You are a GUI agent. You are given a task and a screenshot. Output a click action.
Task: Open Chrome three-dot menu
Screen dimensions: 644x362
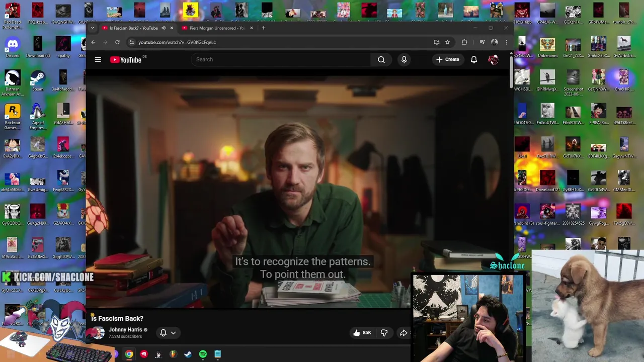click(506, 42)
